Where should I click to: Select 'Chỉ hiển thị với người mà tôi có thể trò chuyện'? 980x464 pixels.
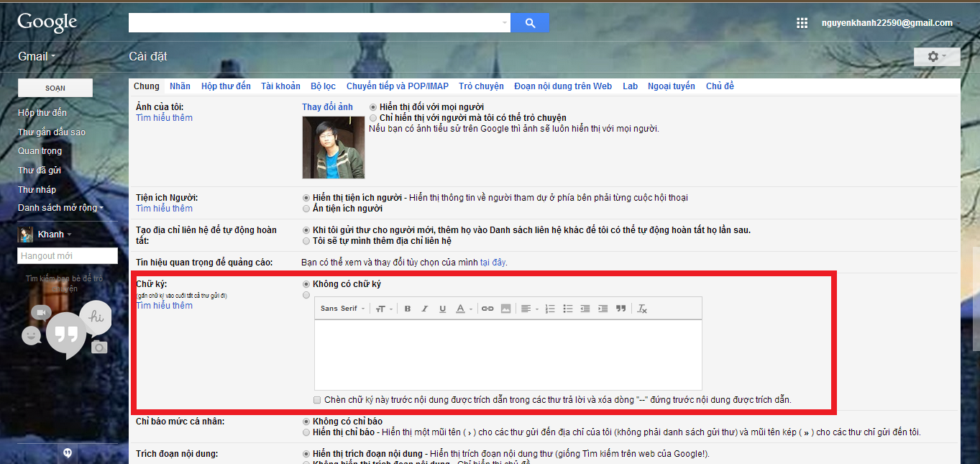[372, 117]
